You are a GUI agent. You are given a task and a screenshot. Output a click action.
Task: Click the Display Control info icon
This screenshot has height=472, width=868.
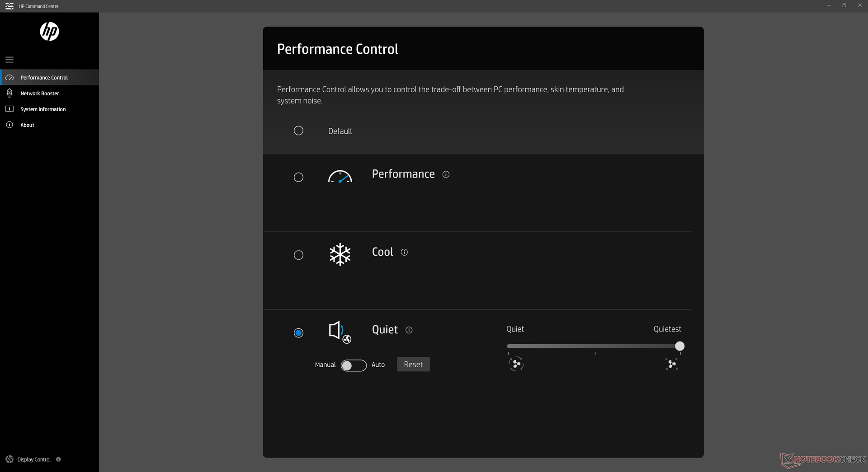point(58,459)
